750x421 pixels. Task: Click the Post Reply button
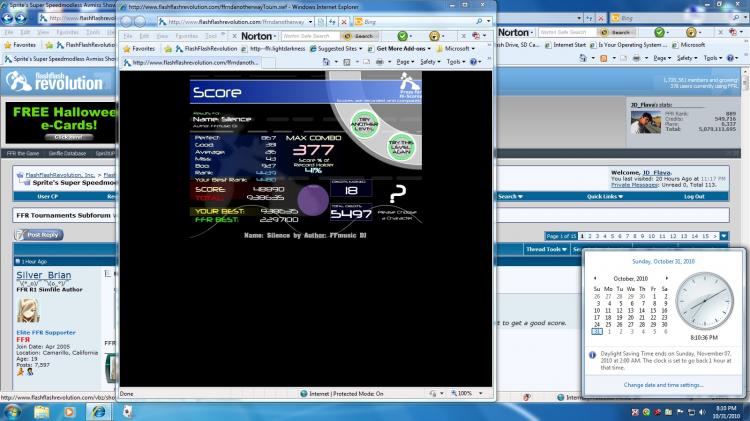pos(39,234)
